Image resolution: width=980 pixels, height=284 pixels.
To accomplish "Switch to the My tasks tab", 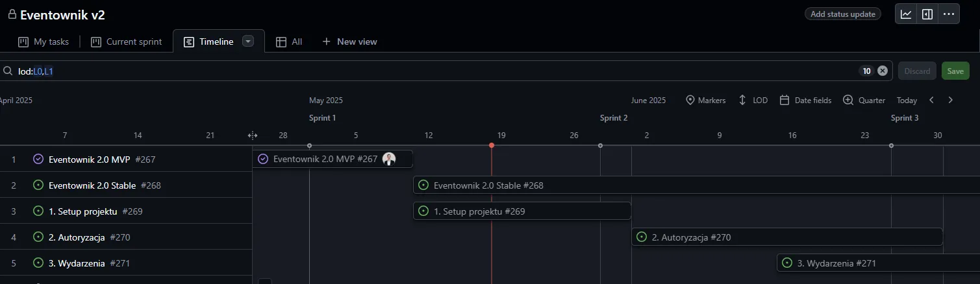I will (x=44, y=41).
